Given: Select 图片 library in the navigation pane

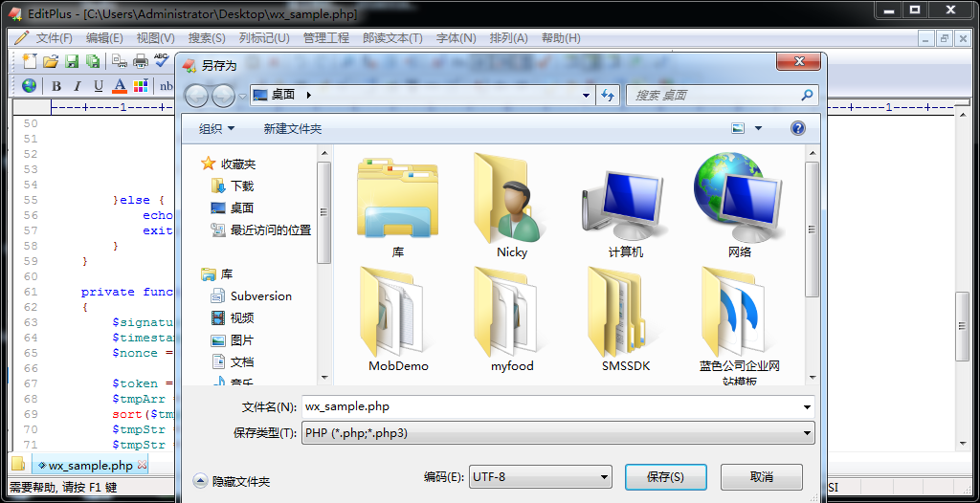Looking at the screenshot, I should (233, 339).
